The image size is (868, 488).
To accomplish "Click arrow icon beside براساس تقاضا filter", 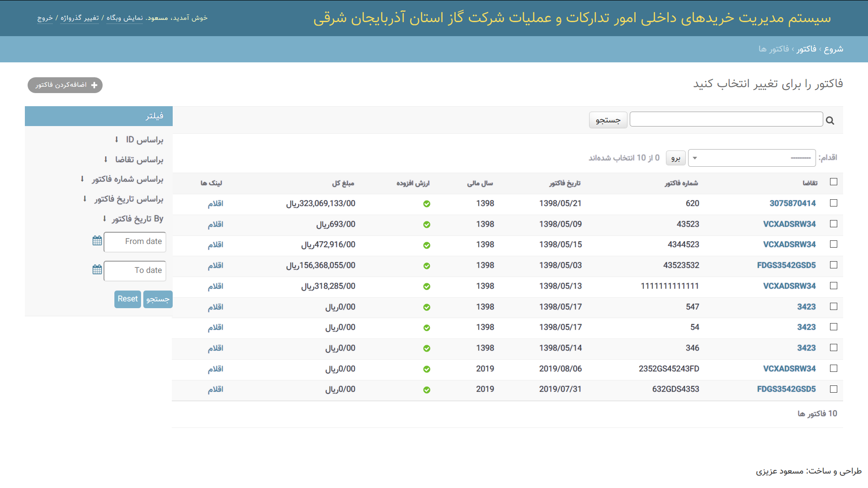I will tap(105, 160).
